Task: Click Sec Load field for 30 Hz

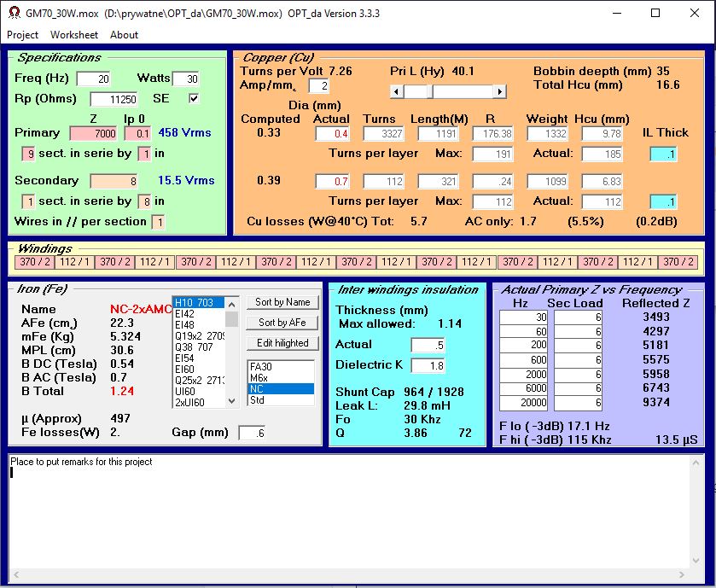Action: 578,317
